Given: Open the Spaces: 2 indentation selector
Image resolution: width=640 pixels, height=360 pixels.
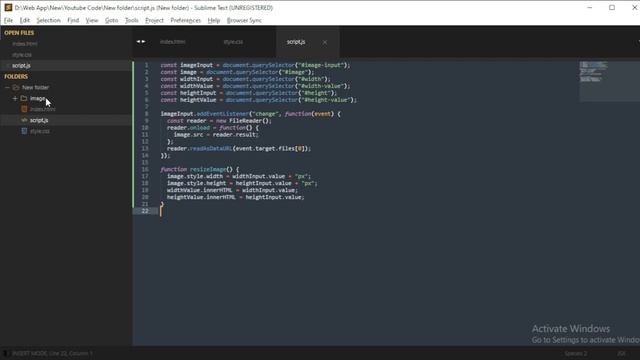Looking at the screenshot, I should [576, 353].
